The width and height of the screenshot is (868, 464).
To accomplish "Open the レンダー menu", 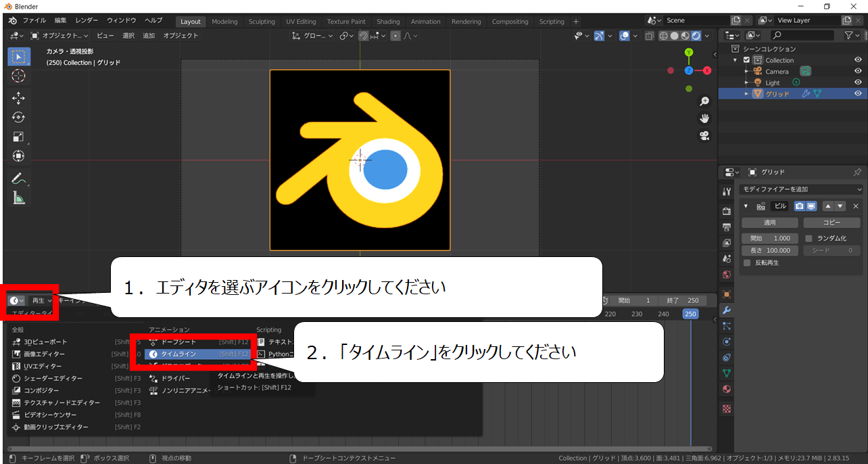I will coord(87,21).
